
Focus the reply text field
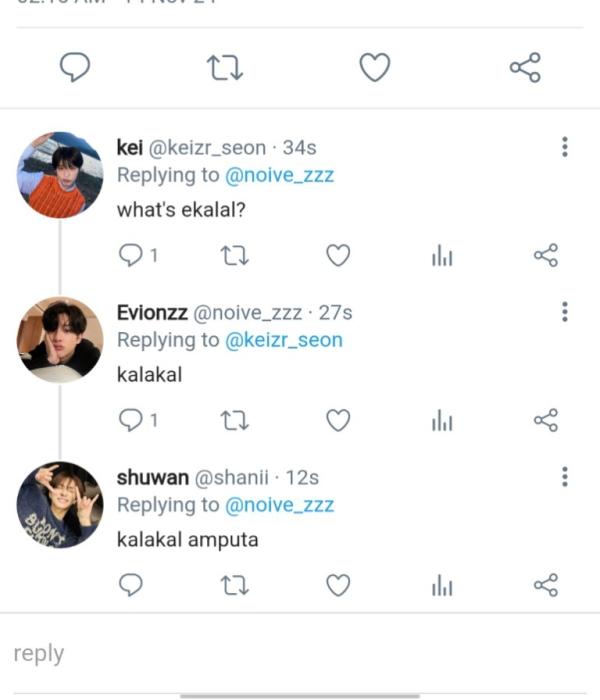pyautogui.click(x=300, y=654)
